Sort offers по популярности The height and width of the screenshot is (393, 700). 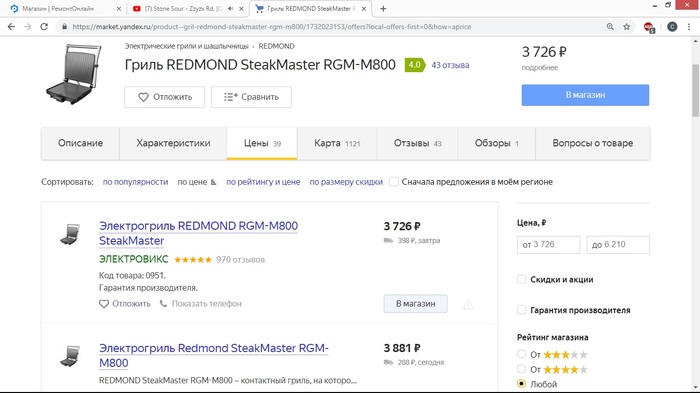click(135, 182)
